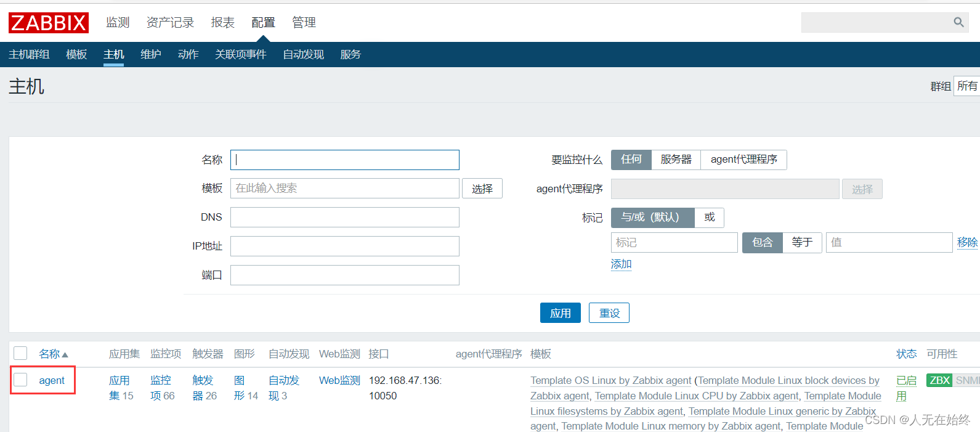Image resolution: width=980 pixels, height=432 pixels.
Task: Set tag operator to 等于
Action: (802, 242)
